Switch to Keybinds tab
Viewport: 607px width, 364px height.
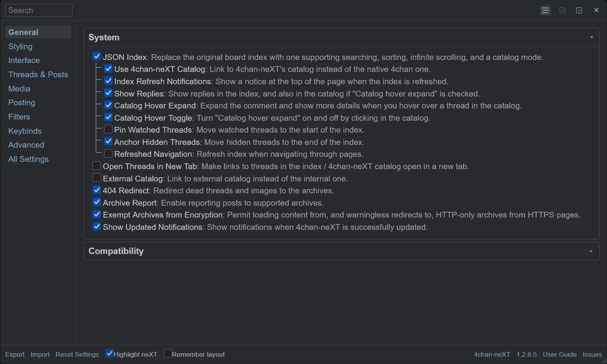pyautogui.click(x=25, y=131)
